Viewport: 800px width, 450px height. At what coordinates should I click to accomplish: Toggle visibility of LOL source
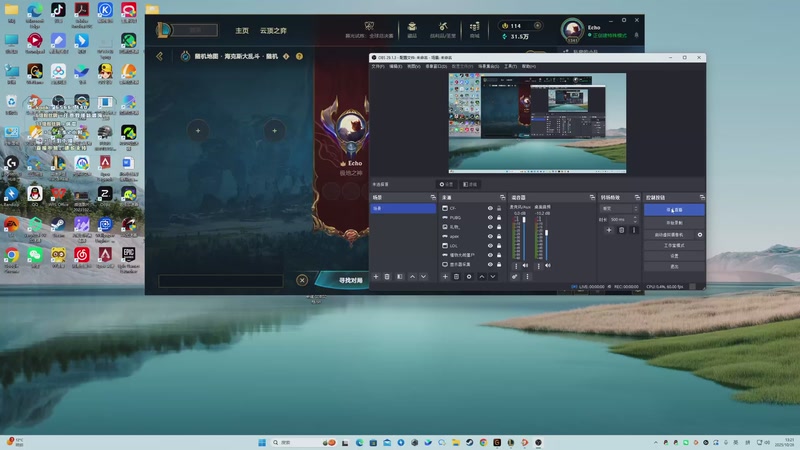click(x=490, y=246)
